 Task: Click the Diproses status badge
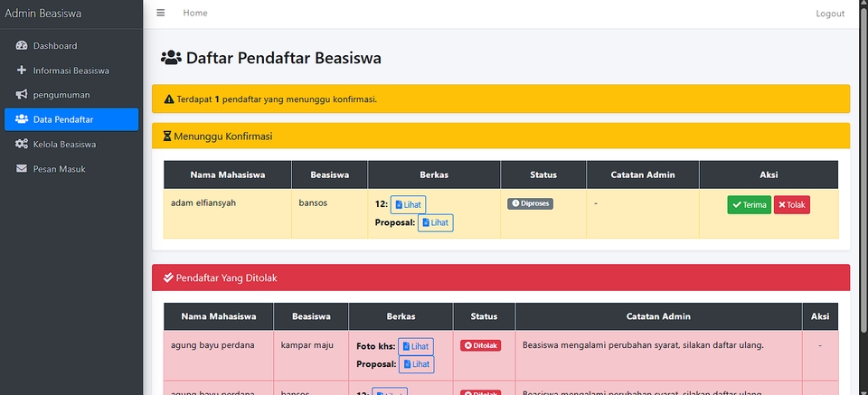pos(530,204)
